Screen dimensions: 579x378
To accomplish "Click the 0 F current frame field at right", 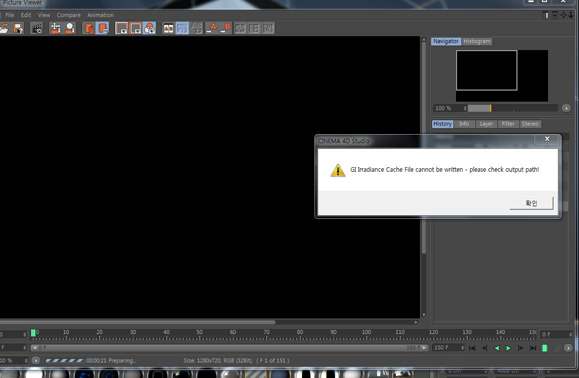I will click(x=556, y=334).
